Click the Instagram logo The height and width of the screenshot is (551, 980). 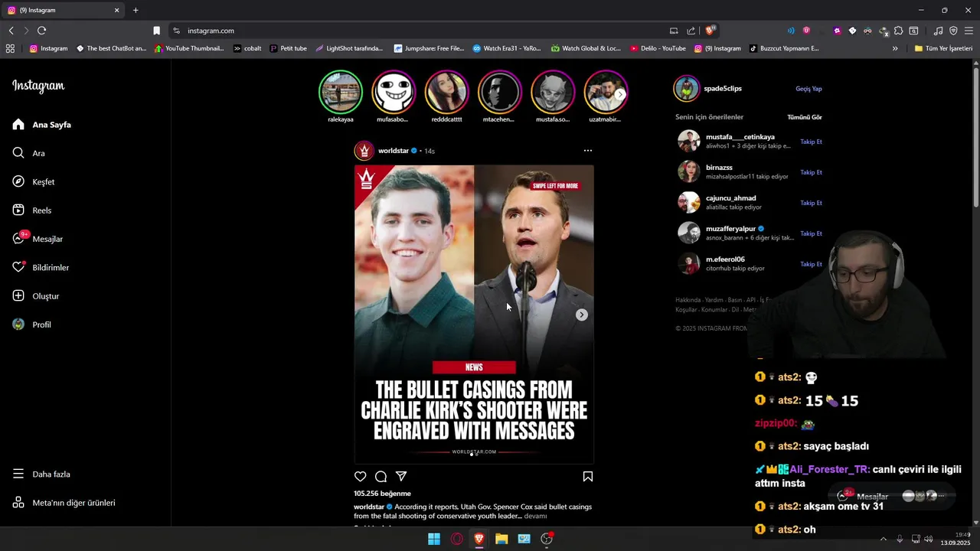(x=38, y=86)
